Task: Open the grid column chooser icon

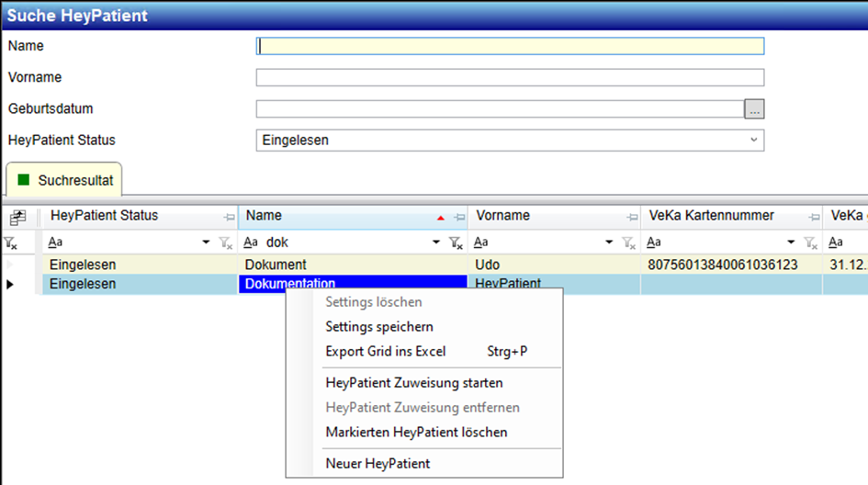Action: (17, 217)
